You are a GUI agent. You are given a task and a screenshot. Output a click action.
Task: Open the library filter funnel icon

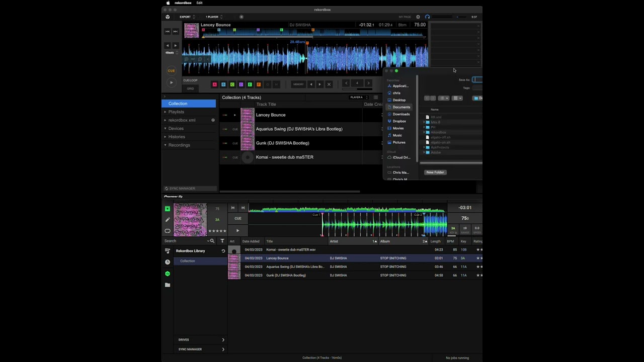click(222, 241)
